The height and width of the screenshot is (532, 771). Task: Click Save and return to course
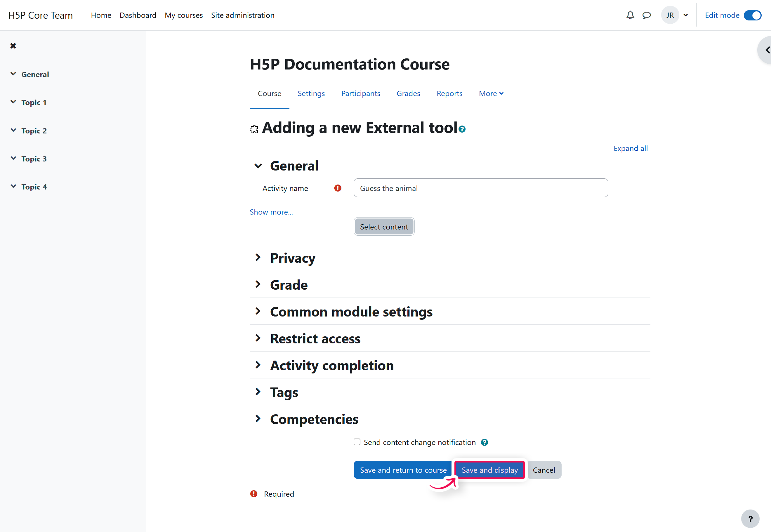(403, 470)
